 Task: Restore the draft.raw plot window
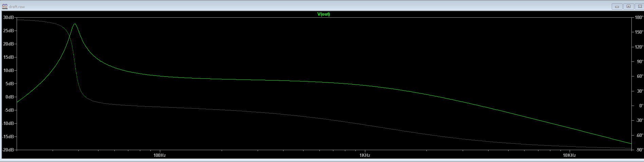pyautogui.click(x=628, y=6)
